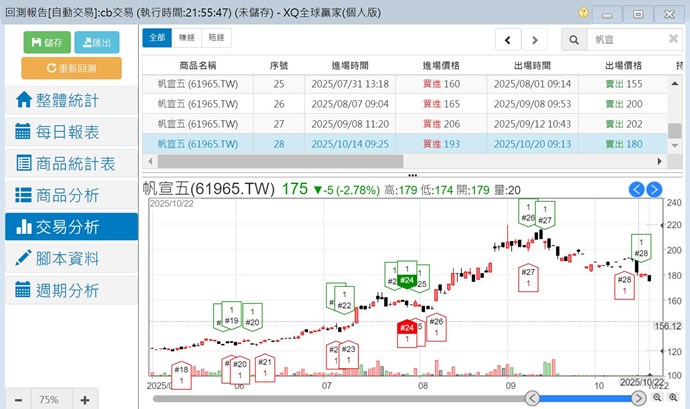Go to previous page with left chevron

pyautogui.click(x=508, y=40)
